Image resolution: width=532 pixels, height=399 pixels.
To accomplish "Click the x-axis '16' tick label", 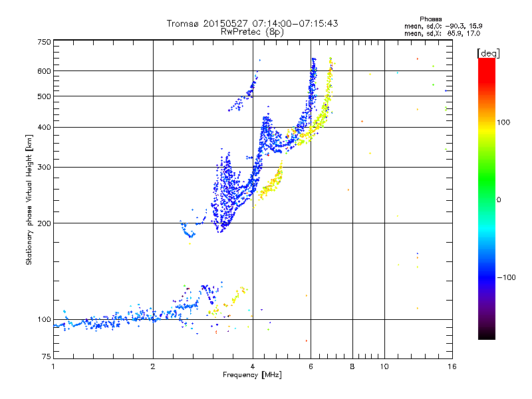I will [452, 366].
